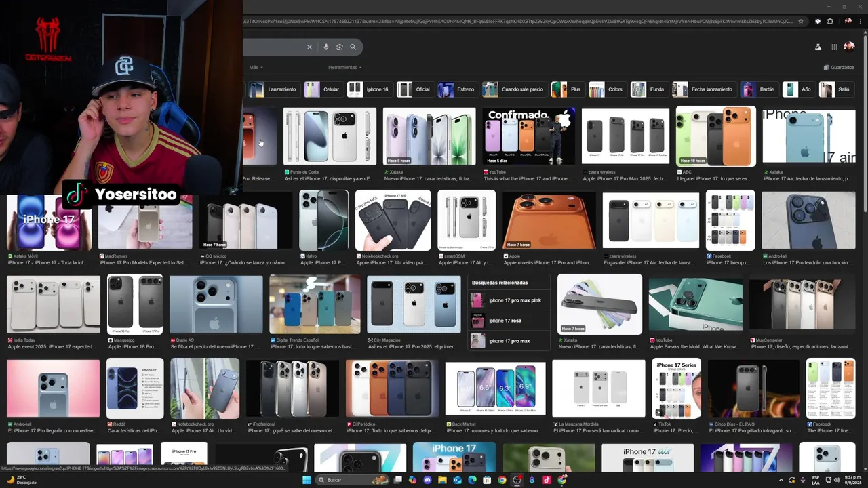Viewport: 868px width, 488px height.
Task: Click the Chrome address bar URL
Action: click(x=517, y=21)
